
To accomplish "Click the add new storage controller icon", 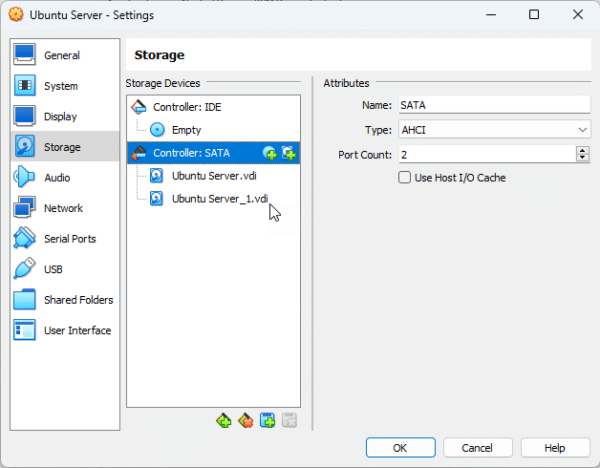I will (223, 420).
